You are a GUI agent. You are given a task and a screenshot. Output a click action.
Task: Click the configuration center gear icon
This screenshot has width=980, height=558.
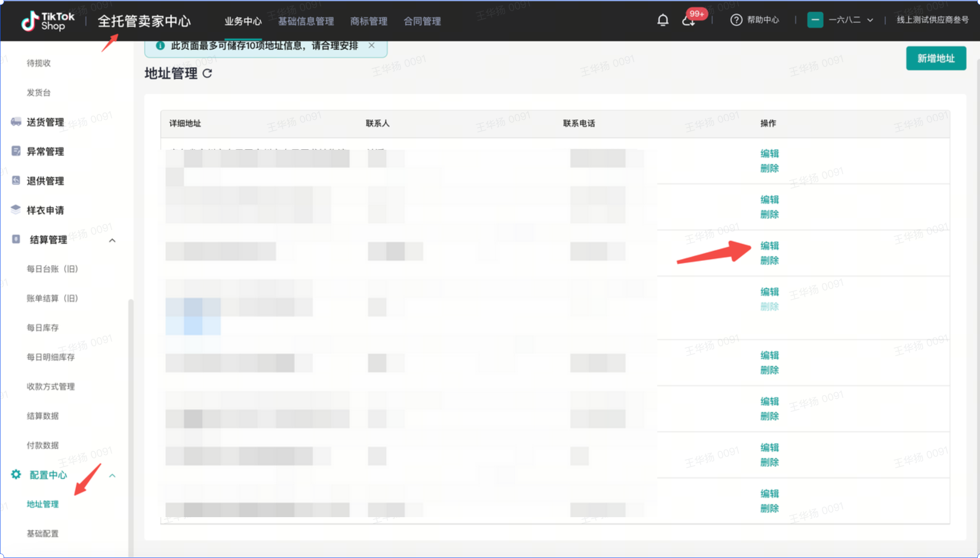[x=16, y=475]
